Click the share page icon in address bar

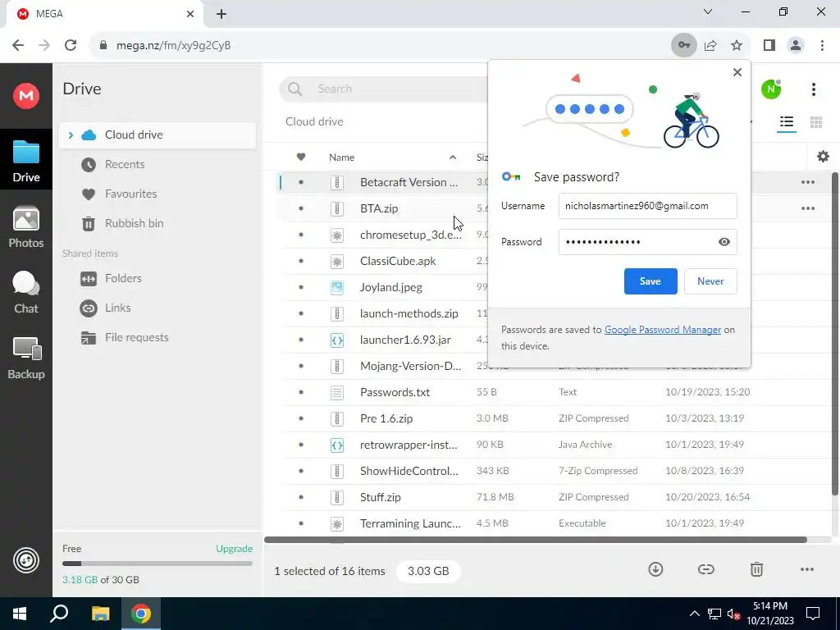pos(710,45)
